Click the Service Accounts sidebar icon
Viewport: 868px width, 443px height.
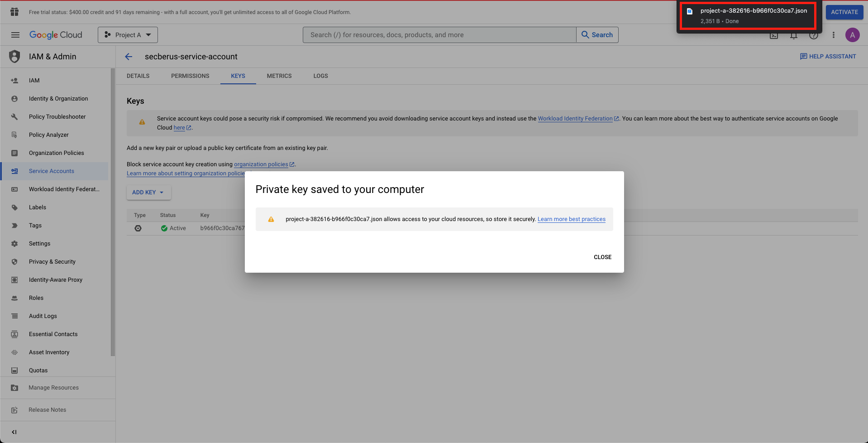pos(14,171)
